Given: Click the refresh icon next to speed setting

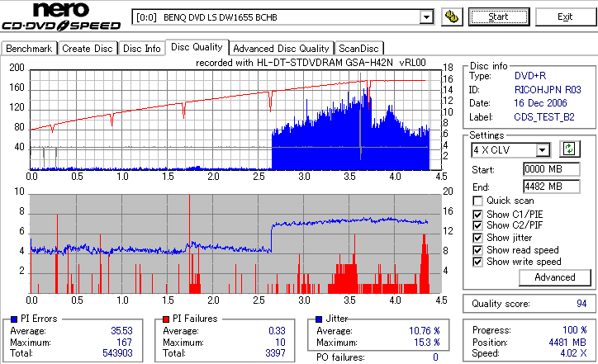Looking at the screenshot, I should (x=569, y=149).
